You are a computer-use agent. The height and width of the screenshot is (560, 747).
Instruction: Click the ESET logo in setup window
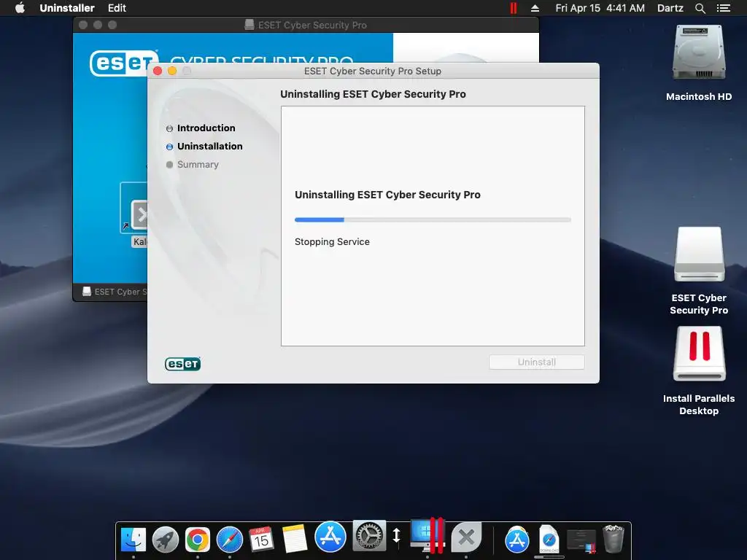pos(182,364)
